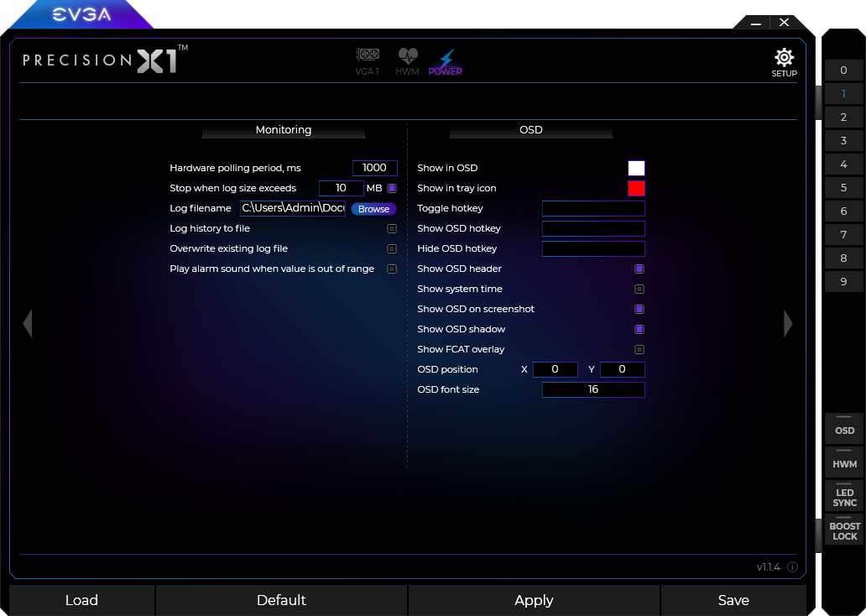Viewport: 866px width, 616px height.
Task: Edit the Hardware polling period field
Action: click(375, 168)
